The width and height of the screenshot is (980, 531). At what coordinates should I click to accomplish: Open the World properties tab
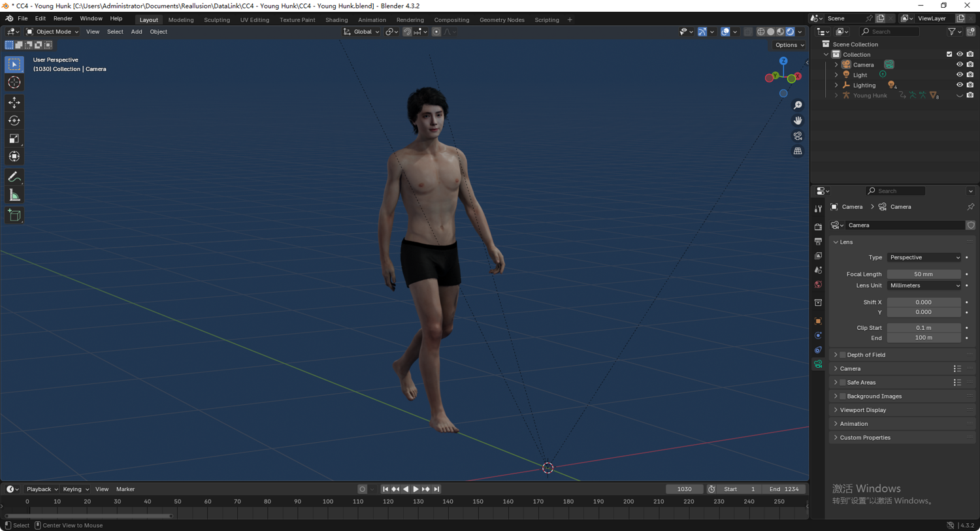tap(818, 285)
